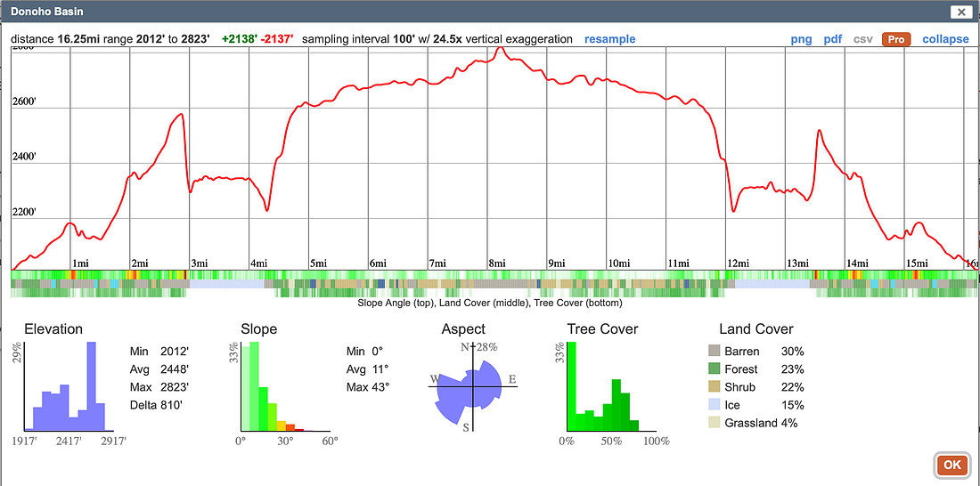Click the Ice land cover swatch

pyautogui.click(x=714, y=405)
